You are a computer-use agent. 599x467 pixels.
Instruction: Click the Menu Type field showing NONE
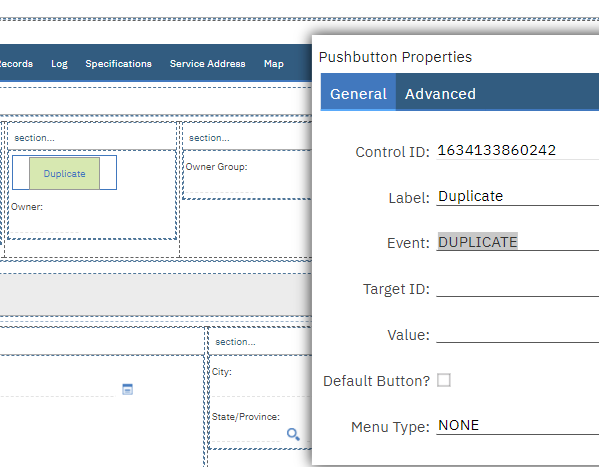point(517,425)
